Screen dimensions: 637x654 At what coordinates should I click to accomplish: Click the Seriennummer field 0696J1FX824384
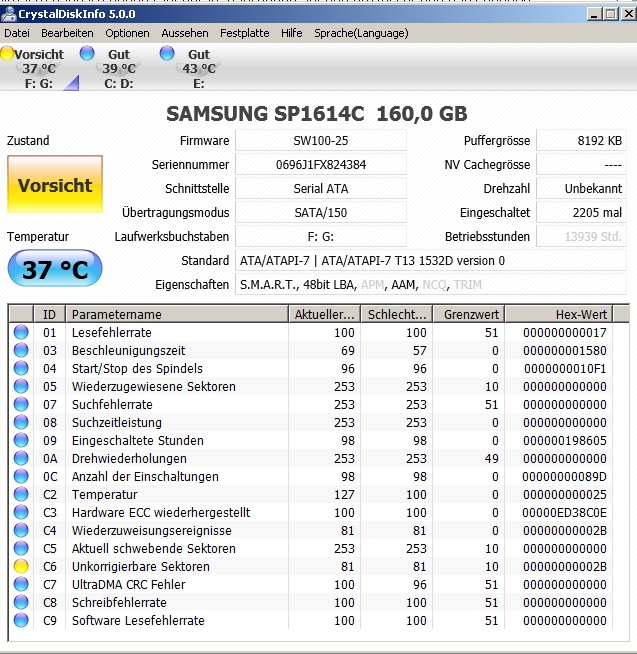[321, 164]
